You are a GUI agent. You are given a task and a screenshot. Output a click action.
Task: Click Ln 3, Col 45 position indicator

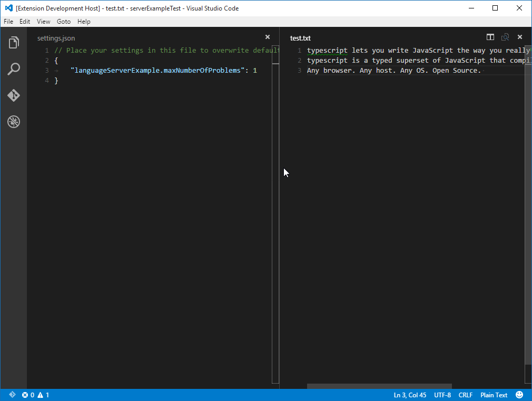pos(410,395)
